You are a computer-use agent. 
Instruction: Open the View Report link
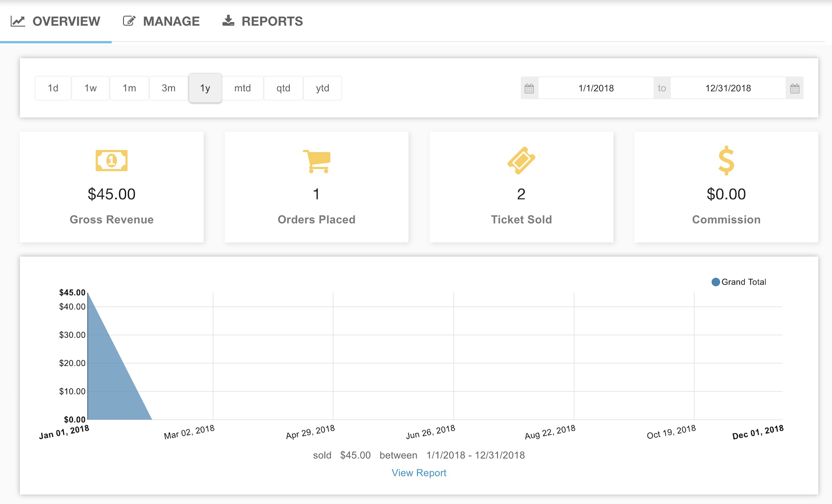[x=419, y=473]
